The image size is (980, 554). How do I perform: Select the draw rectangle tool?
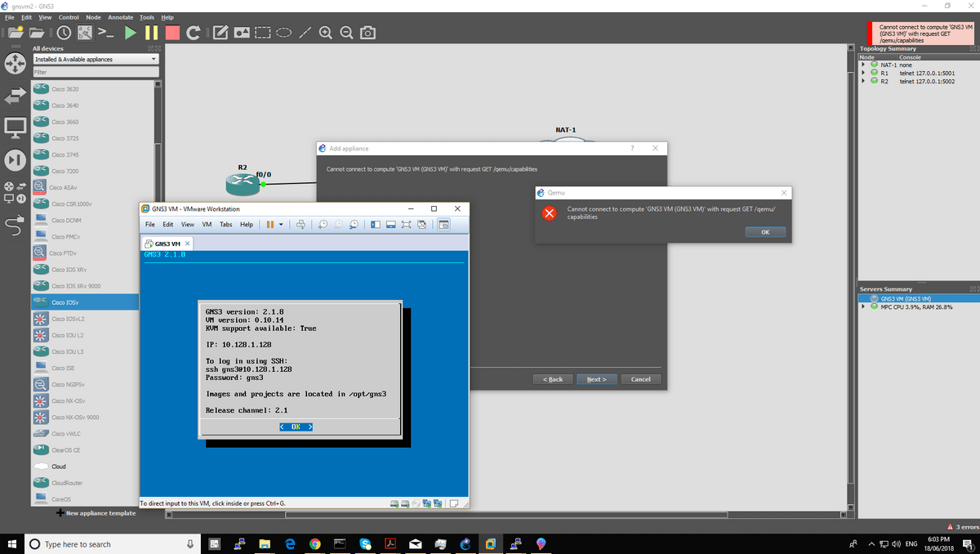pos(262,32)
